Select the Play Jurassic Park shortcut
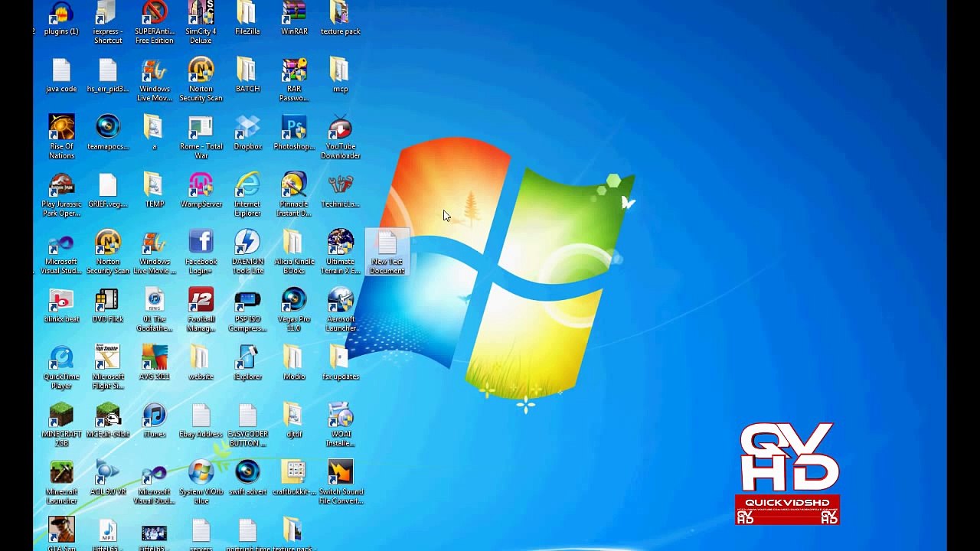 click(x=61, y=194)
